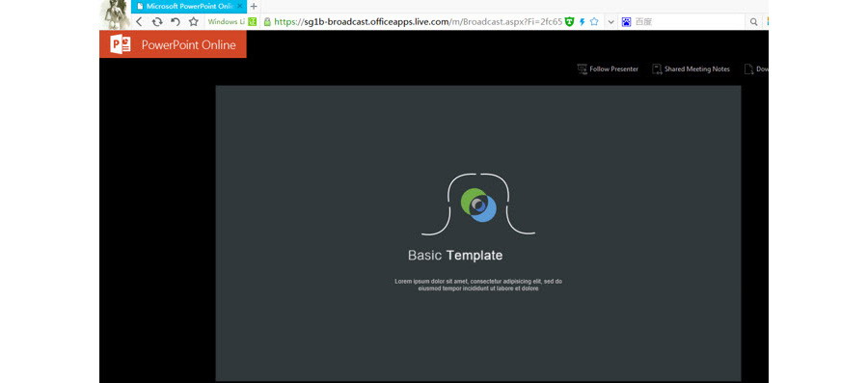Image resolution: width=868 pixels, height=383 pixels.
Task: Click Follow Presenter
Action: (x=608, y=69)
